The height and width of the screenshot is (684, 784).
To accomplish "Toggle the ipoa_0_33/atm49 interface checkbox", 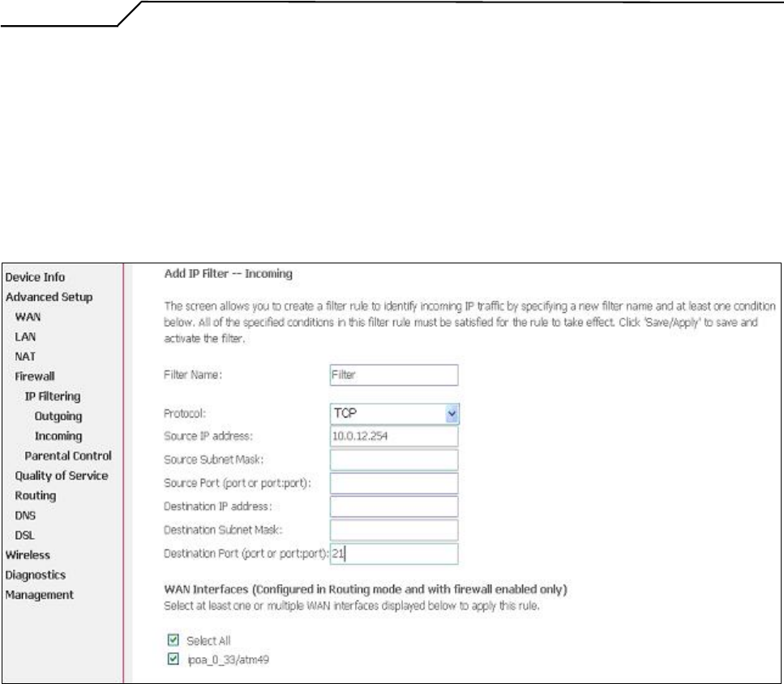I will pos(174,660).
